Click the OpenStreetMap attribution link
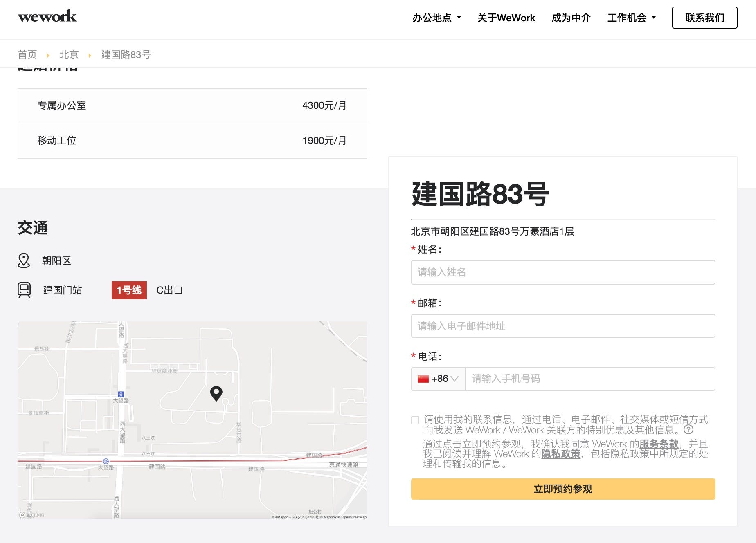Screen dimensions: 756x543 click(352, 517)
